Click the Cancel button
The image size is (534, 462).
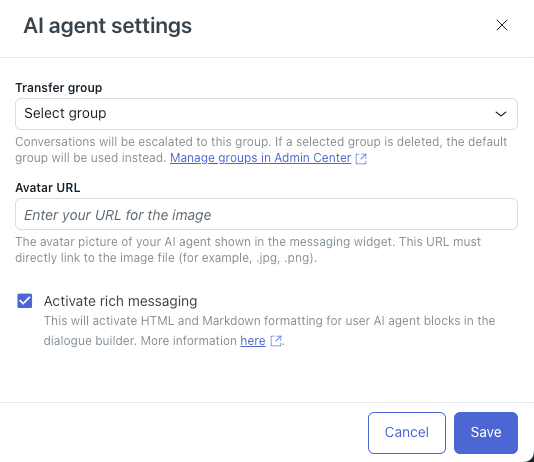[x=407, y=433]
